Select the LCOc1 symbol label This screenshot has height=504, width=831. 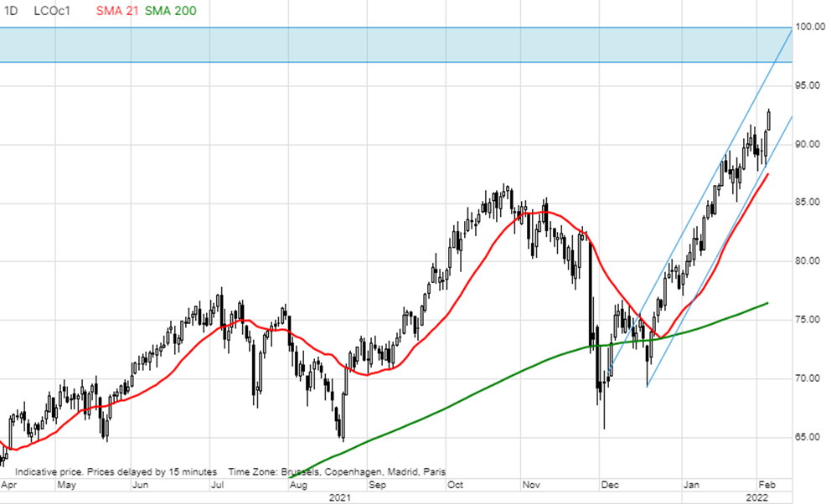point(52,11)
